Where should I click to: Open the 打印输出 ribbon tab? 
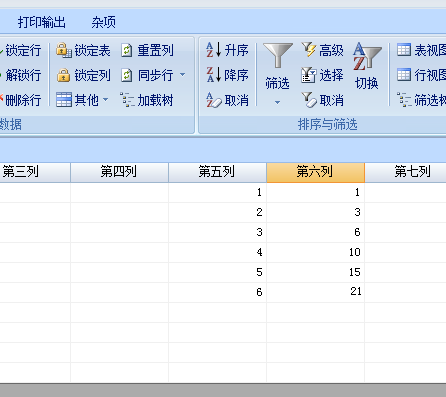pos(42,22)
